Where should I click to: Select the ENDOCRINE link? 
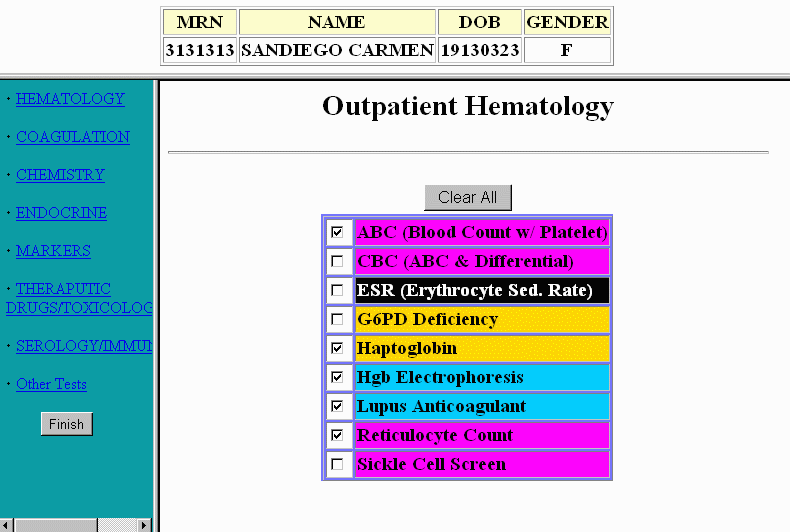[x=61, y=213]
